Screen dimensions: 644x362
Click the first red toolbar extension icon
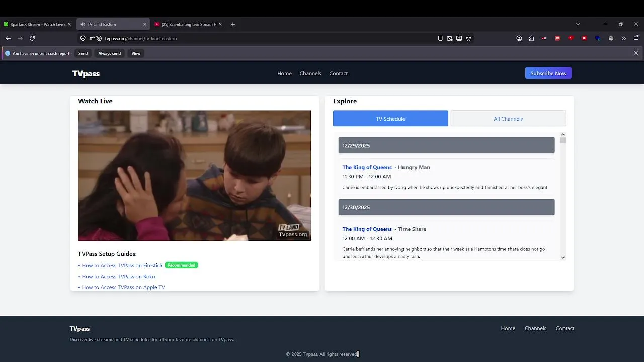(545, 38)
